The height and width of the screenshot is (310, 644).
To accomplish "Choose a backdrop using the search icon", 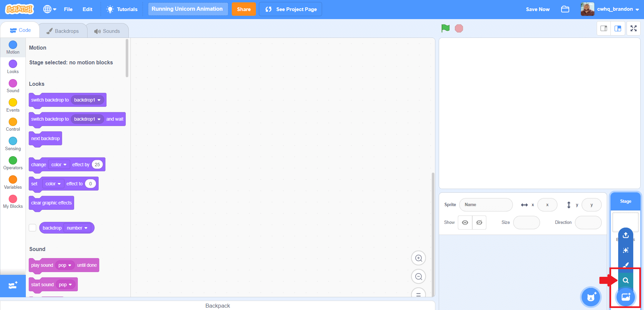I will pyautogui.click(x=625, y=280).
